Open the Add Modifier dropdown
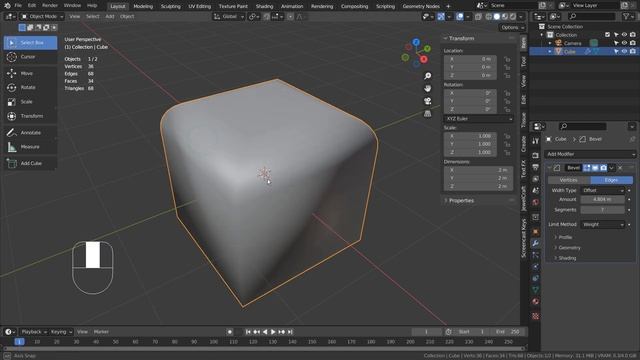Image resolution: width=640 pixels, height=360 pixels. (590, 154)
